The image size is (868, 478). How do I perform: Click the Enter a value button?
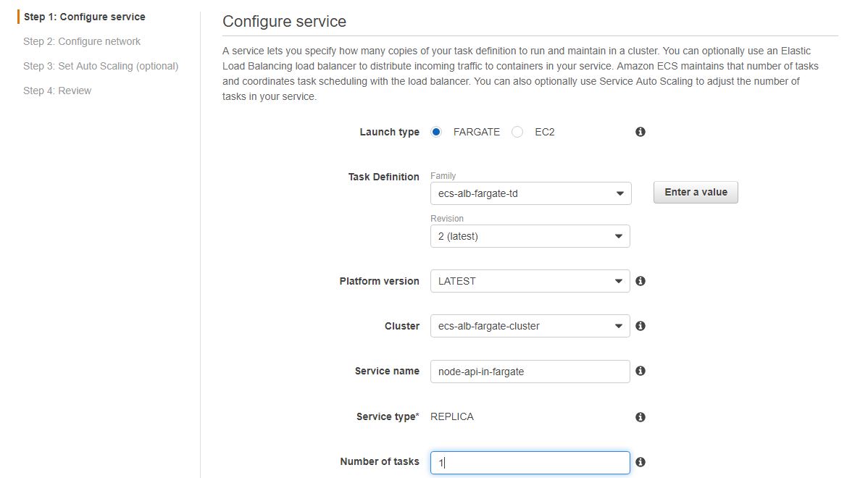[x=696, y=192]
